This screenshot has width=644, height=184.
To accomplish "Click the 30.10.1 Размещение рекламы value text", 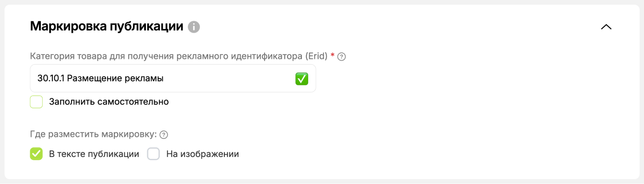I will point(100,78).
